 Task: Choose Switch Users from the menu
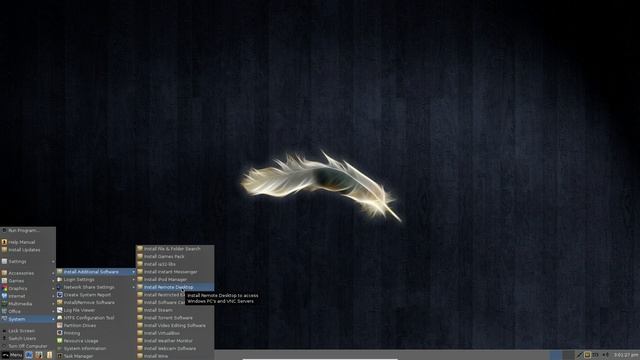28,338
